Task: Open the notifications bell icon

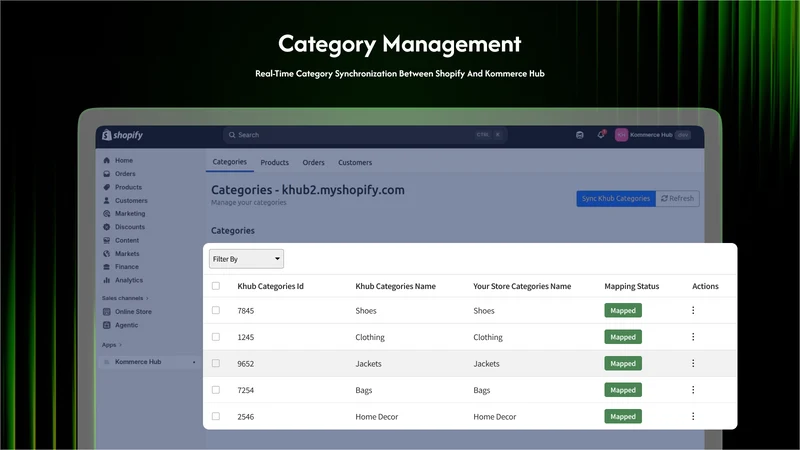Action: coord(601,135)
